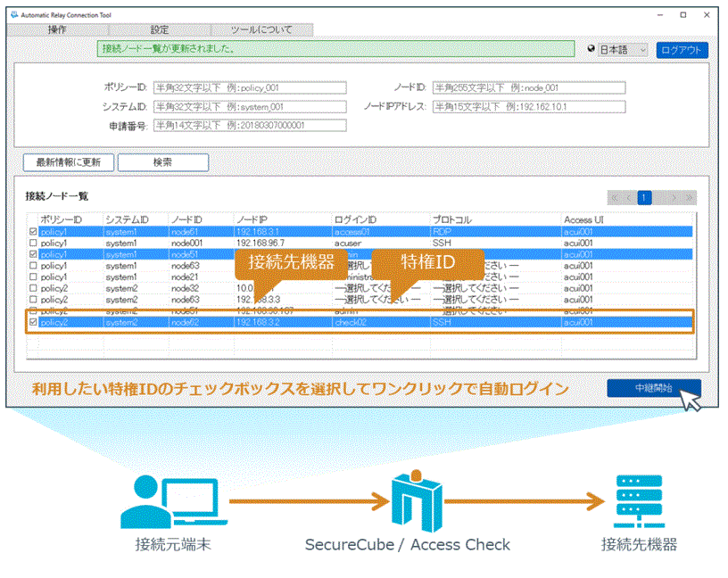Click the ポリシーID input field

pos(249,87)
